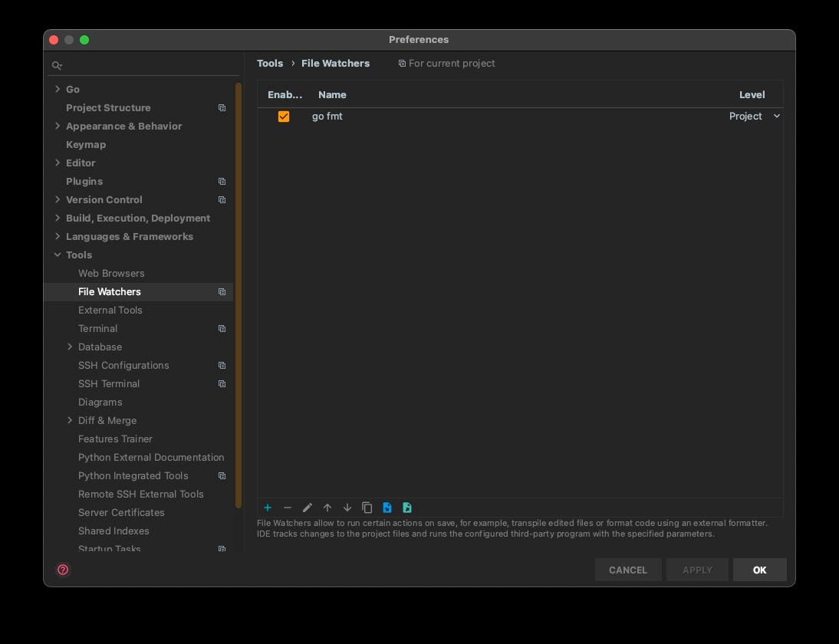Expand the Version Control section
This screenshot has width=839, height=644.
point(58,199)
